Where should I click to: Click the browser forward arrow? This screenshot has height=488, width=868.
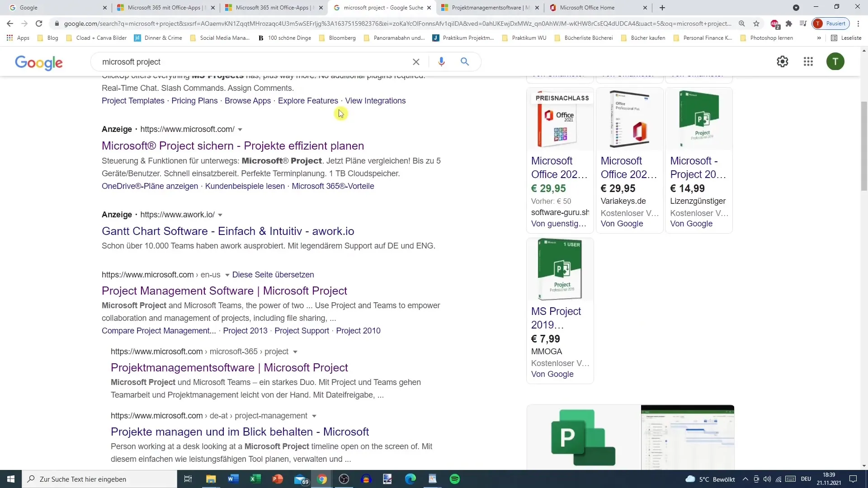coord(24,23)
